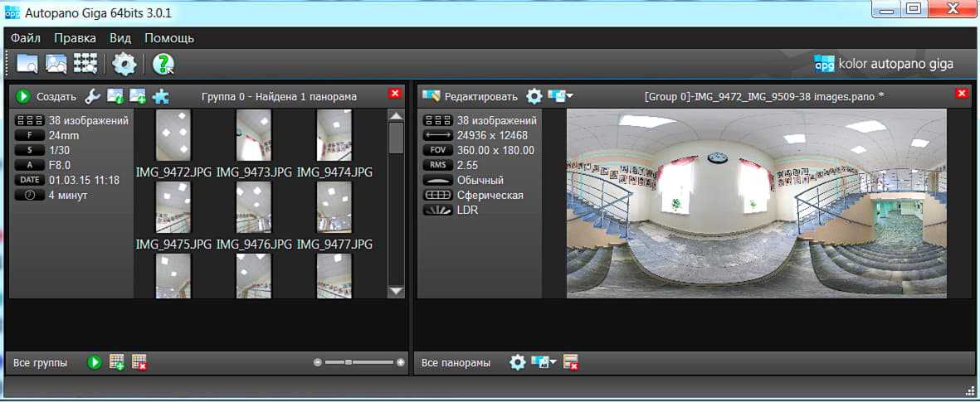Open the batch renderer grid icon
980x402 pixels.
(x=85, y=64)
